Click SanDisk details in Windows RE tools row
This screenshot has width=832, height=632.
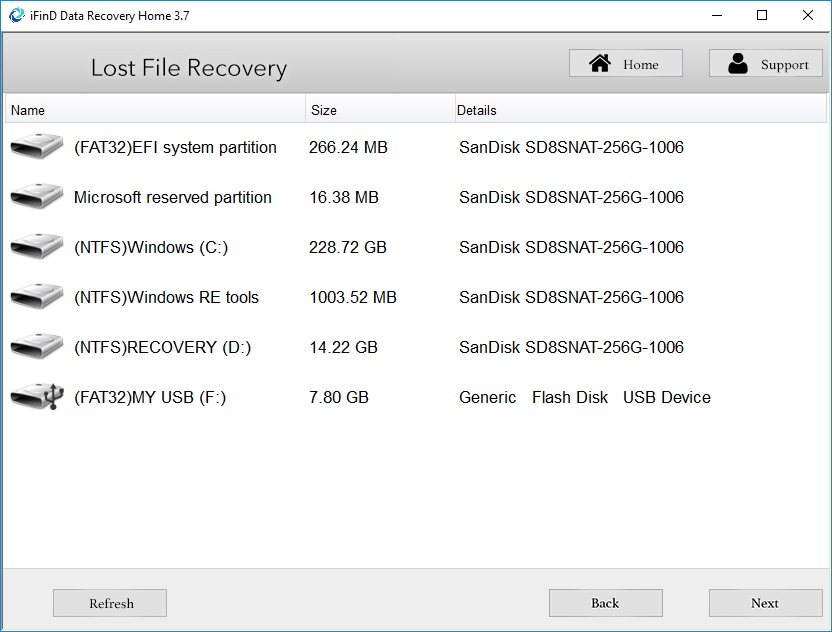(571, 297)
